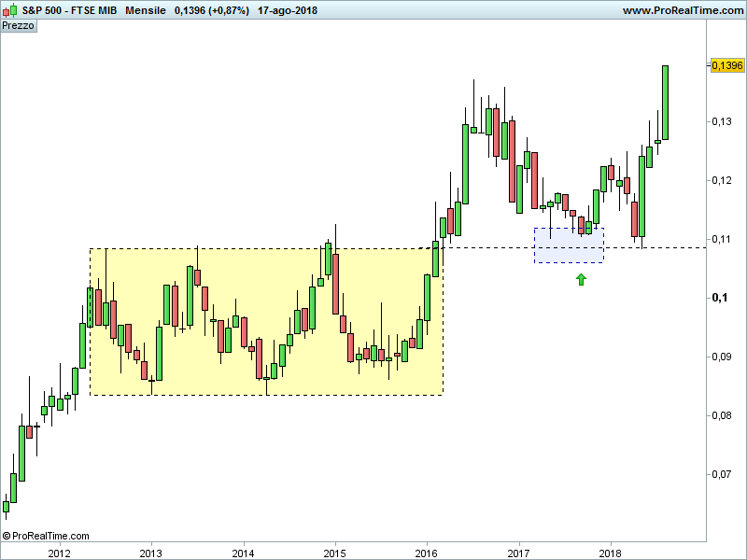
Task: Open the www.ProRealTime.com link
Action: pyautogui.click(x=683, y=10)
